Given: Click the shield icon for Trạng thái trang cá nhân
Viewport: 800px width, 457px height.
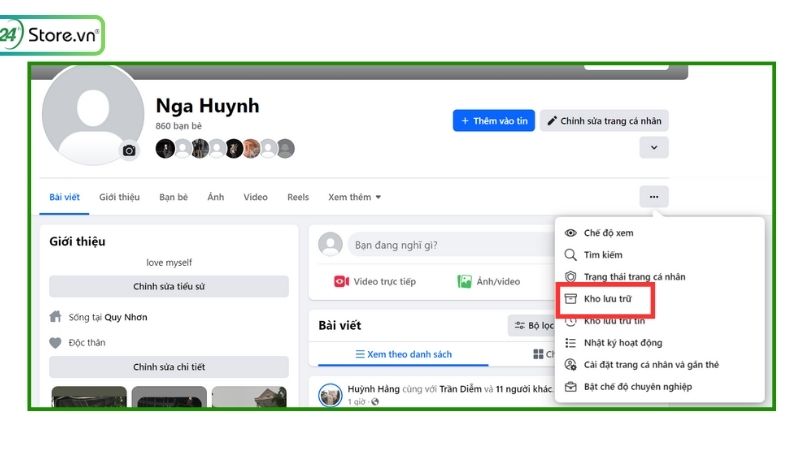Looking at the screenshot, I should [x=570, y=276].
